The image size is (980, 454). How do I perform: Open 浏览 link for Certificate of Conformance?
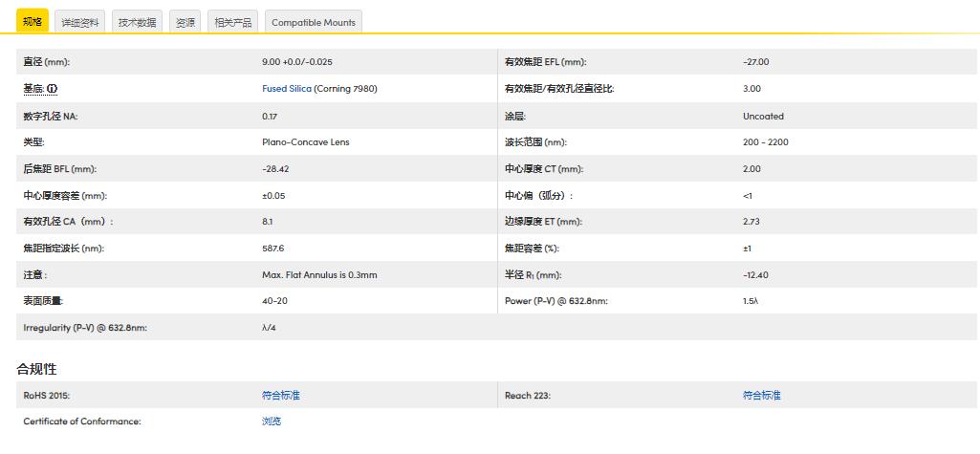coord(272,422)
